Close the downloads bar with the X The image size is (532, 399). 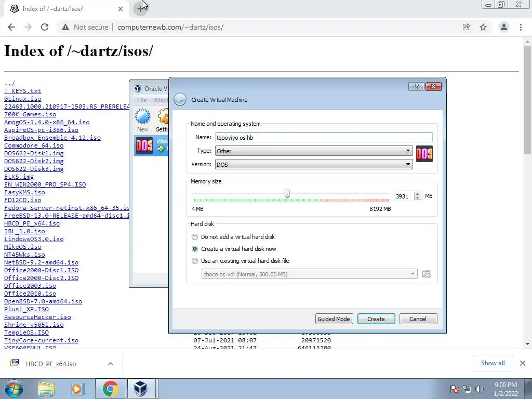[x=523, y=363]
